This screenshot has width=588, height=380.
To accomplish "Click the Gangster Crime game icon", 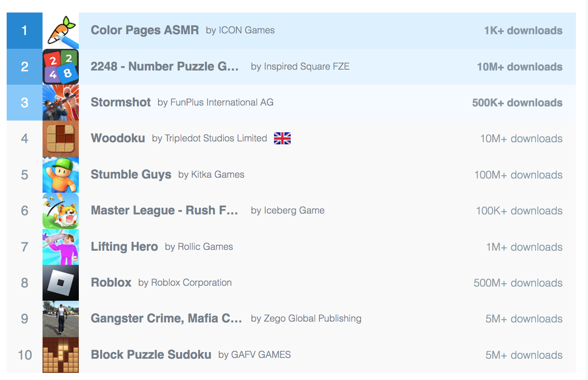I will (x=60, y=319).
